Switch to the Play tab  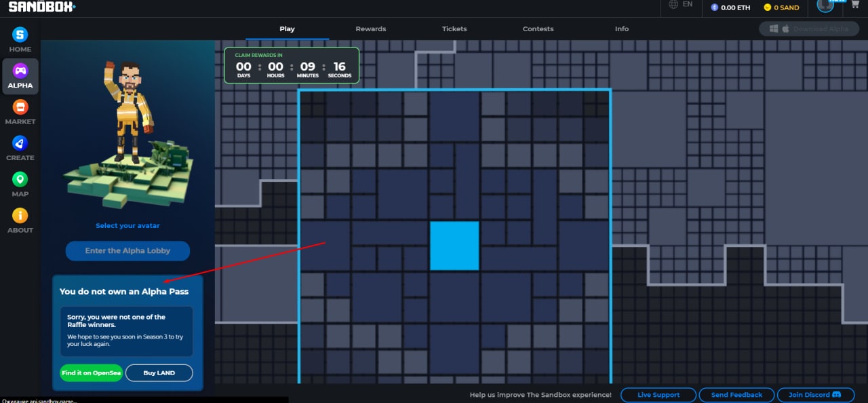pos(287,29)
